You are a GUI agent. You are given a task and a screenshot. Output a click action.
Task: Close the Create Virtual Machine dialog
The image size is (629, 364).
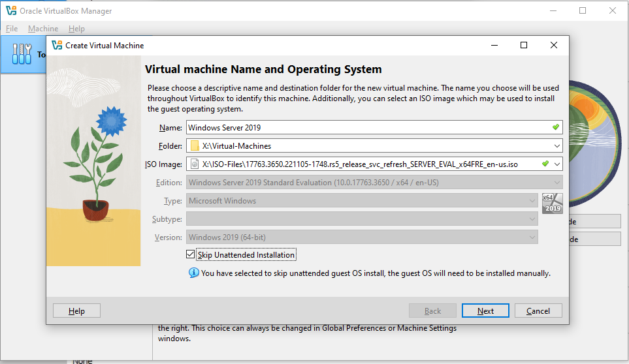pyautogui.click(x=554, y=45)
